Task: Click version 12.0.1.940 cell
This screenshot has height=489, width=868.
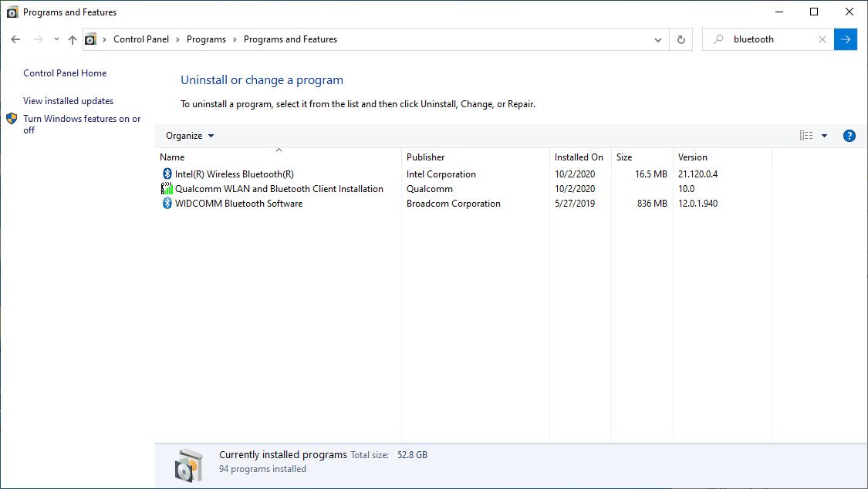Action: click(x=697, y=204)
